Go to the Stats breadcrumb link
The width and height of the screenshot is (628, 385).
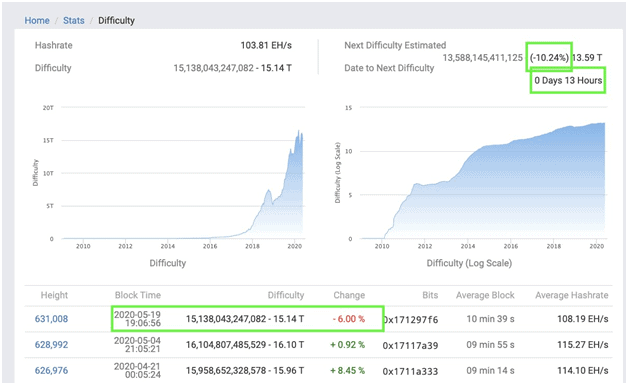click(x=74, y=20)
